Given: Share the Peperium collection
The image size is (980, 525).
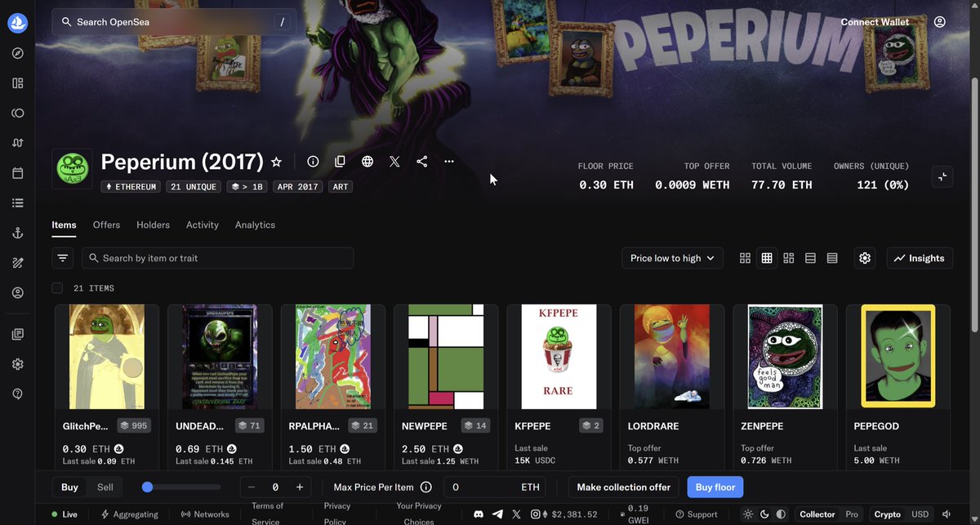Looking at the screenshot, I should click(421, 162).
